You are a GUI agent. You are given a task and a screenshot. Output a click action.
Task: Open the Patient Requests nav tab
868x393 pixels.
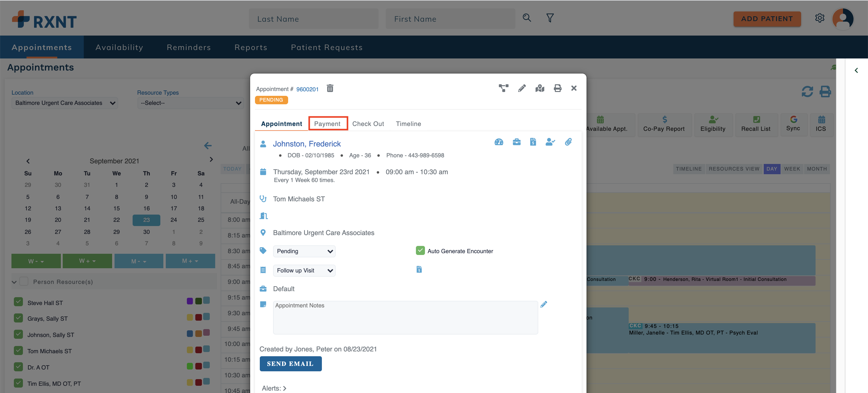click(x=327, y=47)
